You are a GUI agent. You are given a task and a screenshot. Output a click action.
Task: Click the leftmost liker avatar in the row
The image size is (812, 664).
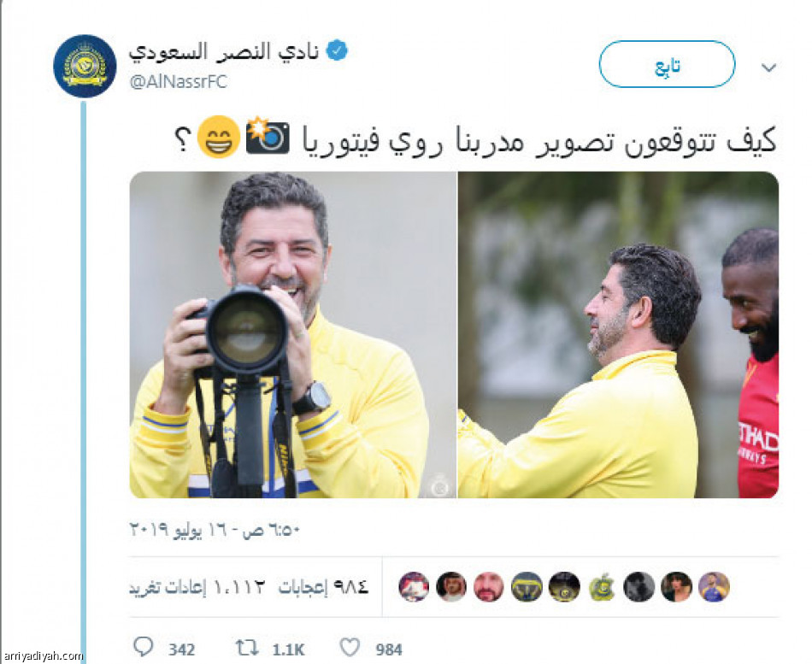click(x=414, y=587)
